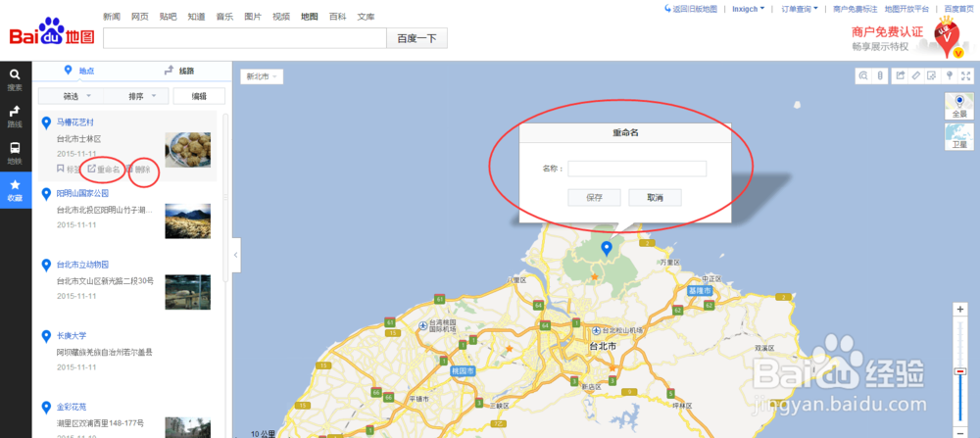The image size is (980, 438).
Task: Open the 排序 sort dropdown
Action: pos(135,96)
